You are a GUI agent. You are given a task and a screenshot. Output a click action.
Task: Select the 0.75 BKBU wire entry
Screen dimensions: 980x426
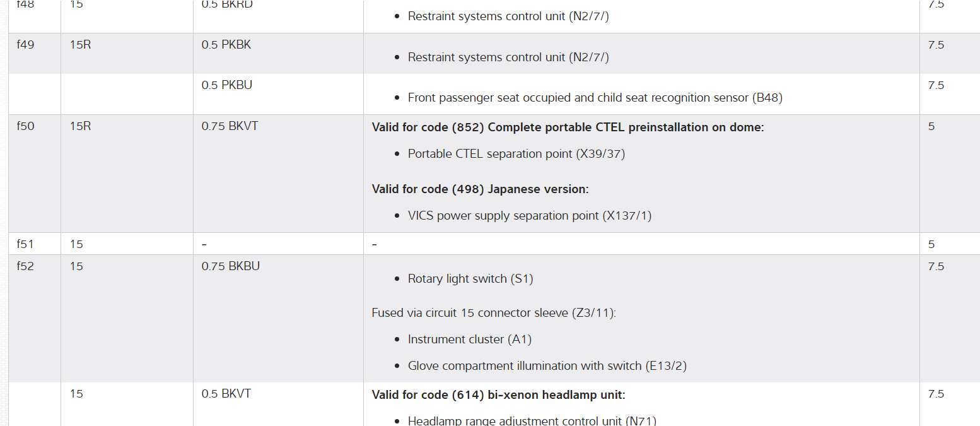click(x=231, y=266)
